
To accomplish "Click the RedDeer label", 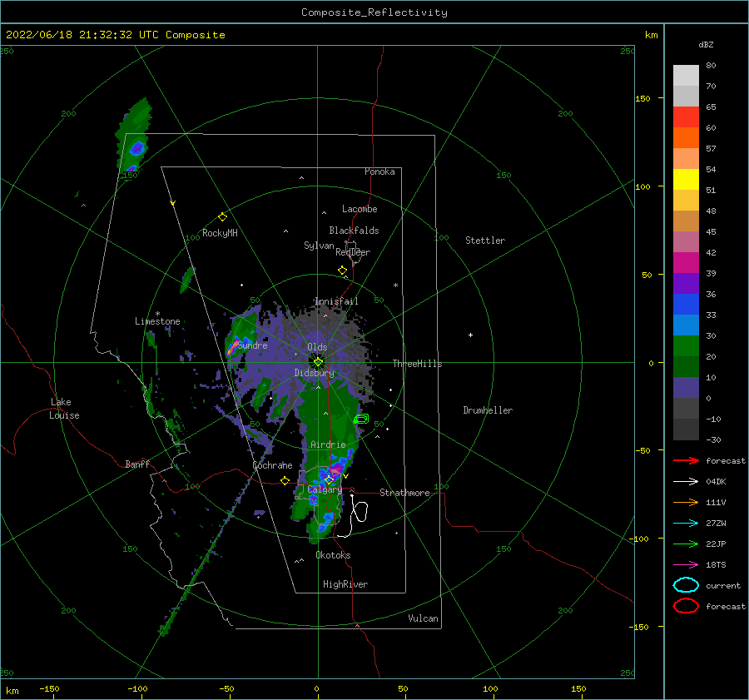I will 353,252.
